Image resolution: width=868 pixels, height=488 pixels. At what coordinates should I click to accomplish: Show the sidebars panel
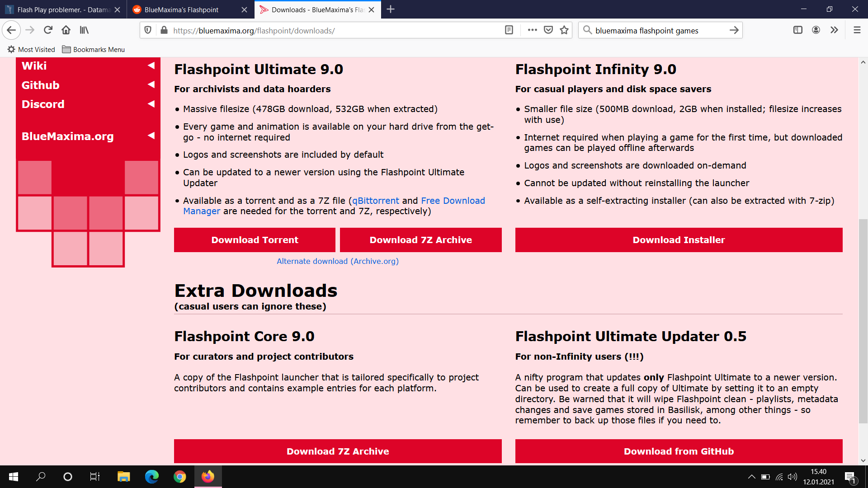[798, 30]
